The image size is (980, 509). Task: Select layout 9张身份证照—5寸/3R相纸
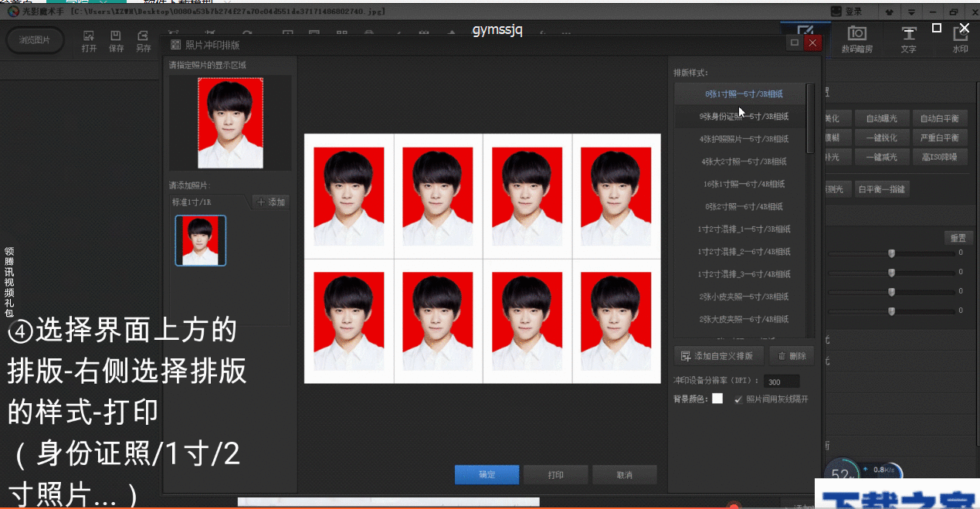744,117
